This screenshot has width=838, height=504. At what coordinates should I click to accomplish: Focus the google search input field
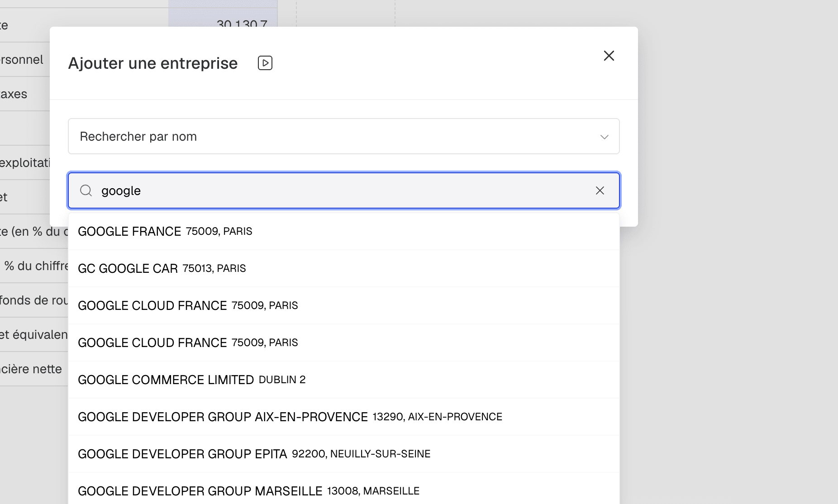[344, 190]
